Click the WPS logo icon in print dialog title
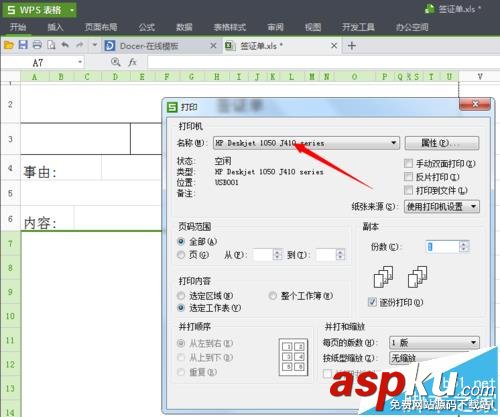Image resolution: width=500 pixels, height=417 pixels. [172, 107]
